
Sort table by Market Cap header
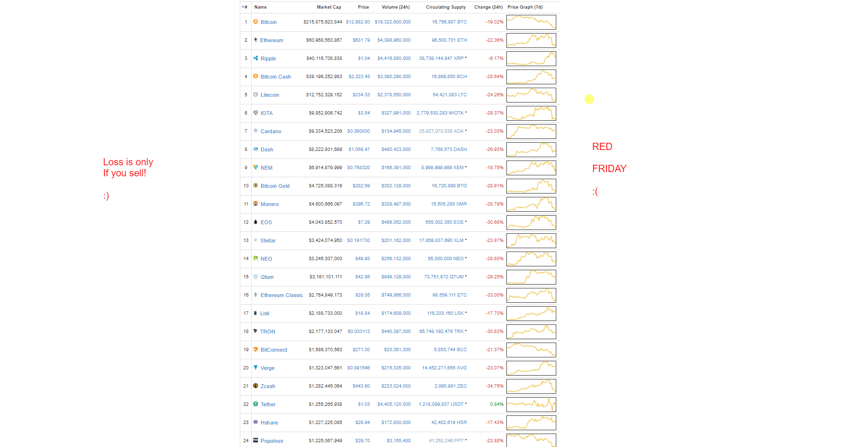(329, 7)
